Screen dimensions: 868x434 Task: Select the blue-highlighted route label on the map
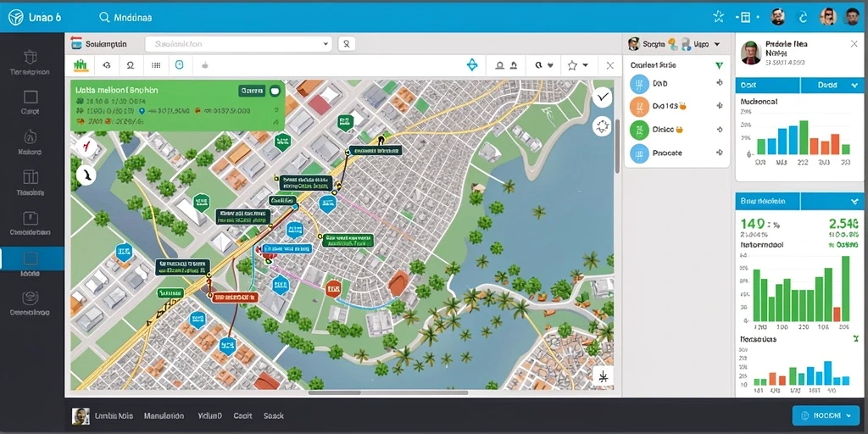point(287,249)
